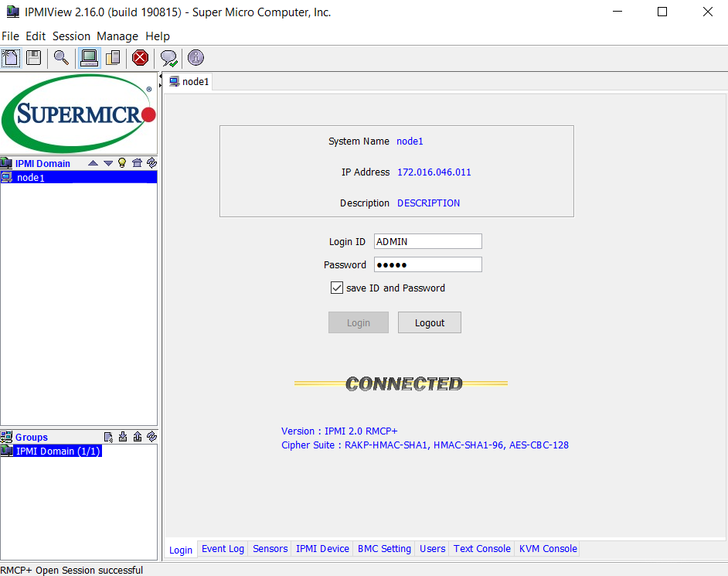The width and height of the screenshot is (728, 576).
Task: Click the Supermicro logo
Action: (x=79, y=114)
